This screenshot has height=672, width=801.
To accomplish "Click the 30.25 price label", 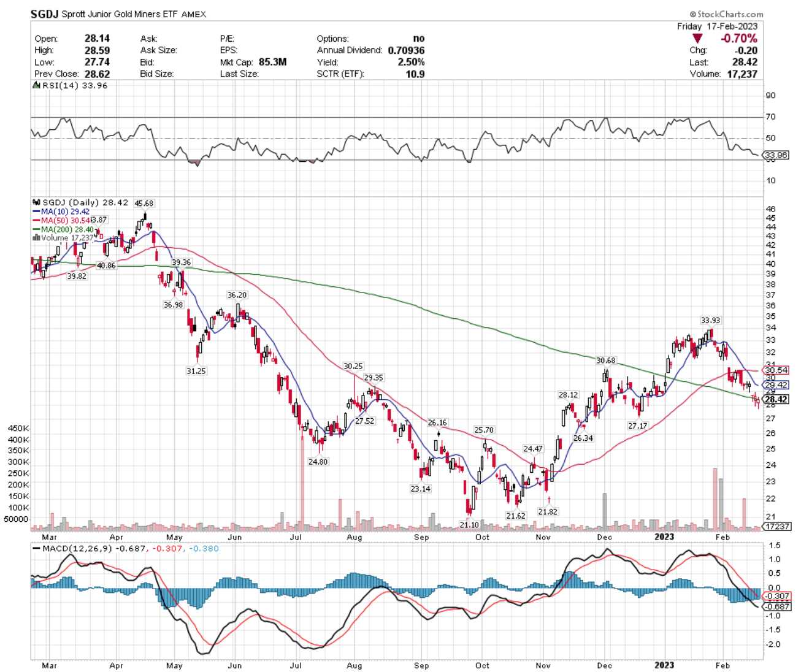I will point(353,366).
